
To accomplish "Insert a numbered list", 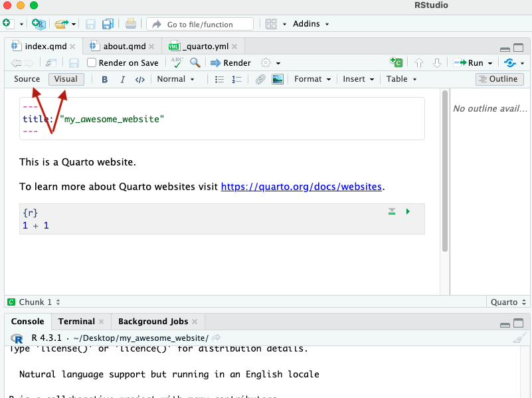I will 237,79.
